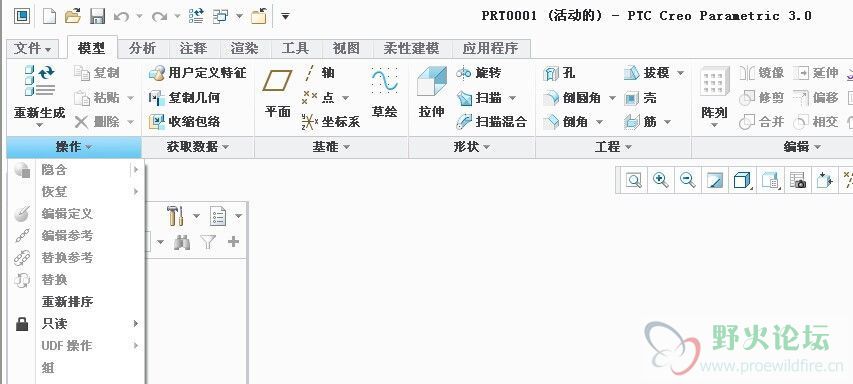The width and height of the screenshot is (853, 384).
Task: Click the zoom in magnifier icon
Action: tap(660, 180)
